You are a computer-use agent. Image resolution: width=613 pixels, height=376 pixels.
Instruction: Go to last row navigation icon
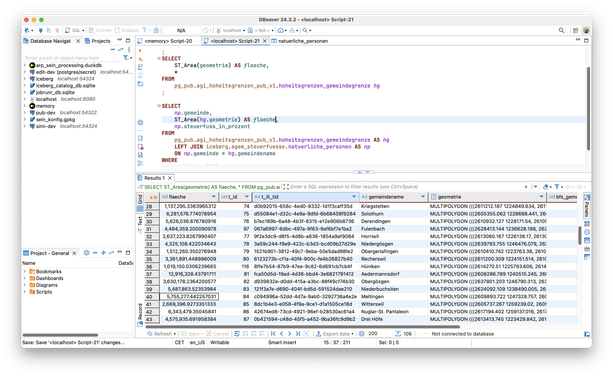click(298, 334)
